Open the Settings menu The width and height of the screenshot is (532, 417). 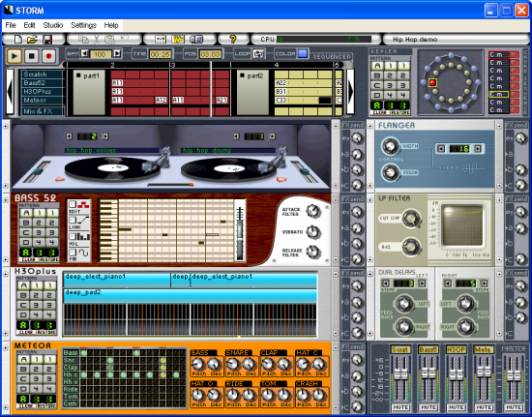click(x=83, y=25)
